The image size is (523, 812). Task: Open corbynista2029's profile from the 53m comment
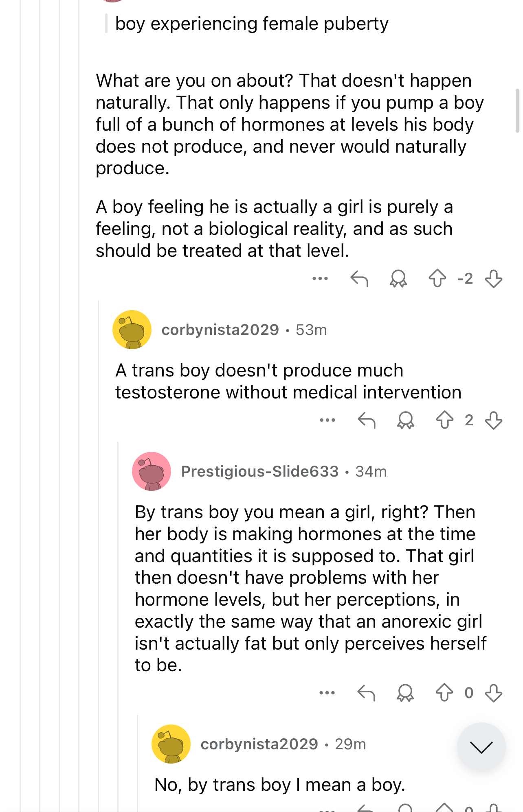220,330
